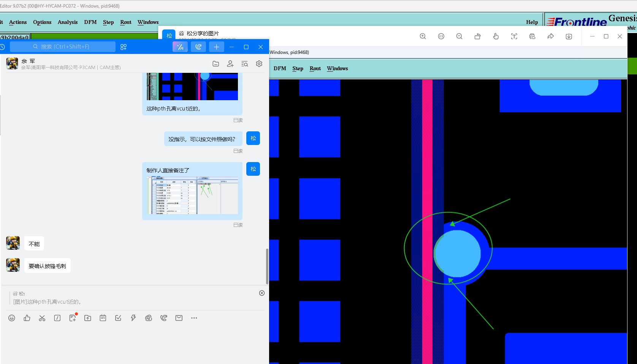Rotate the shared image
This screenshot has width=637, height=364.
coord(477,36)
